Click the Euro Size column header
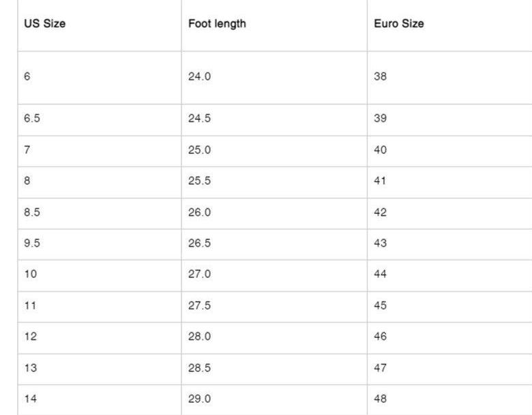Viewport: 532px width, 415px height. point(399,23)
